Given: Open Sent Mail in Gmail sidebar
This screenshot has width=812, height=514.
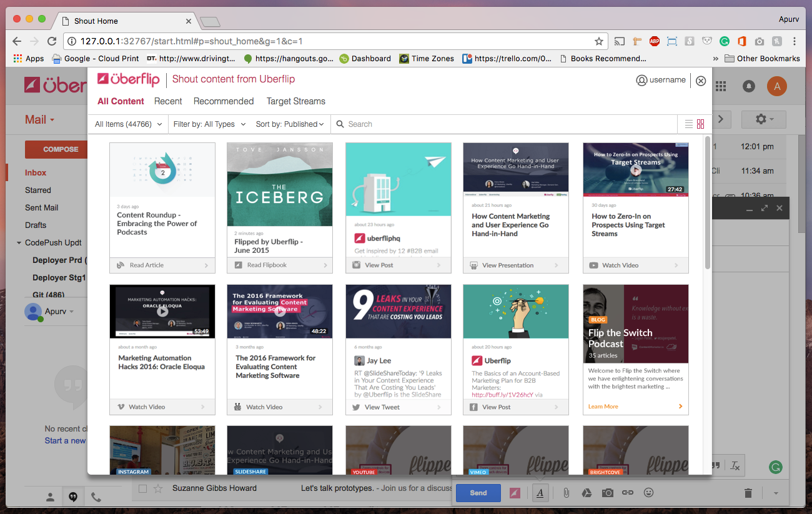Looking at the screenshot, I should (42, 208).
